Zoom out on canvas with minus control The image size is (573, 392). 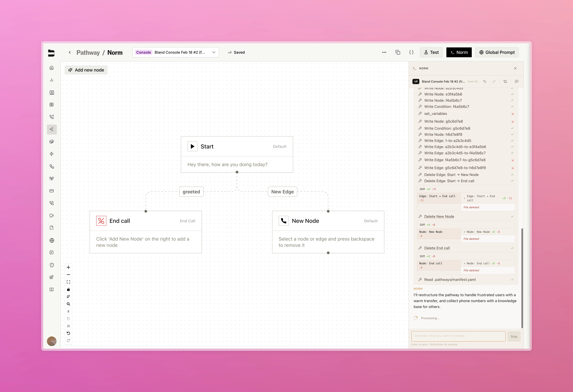(68, 275)
